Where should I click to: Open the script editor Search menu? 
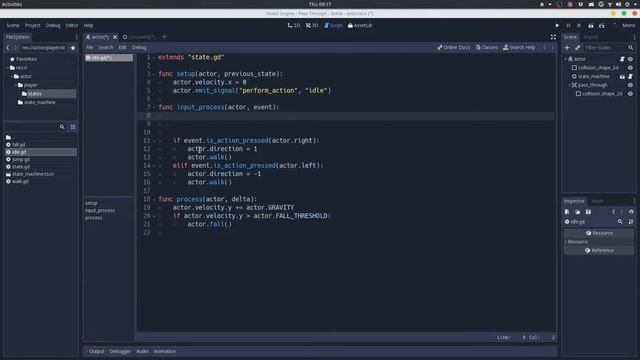106,47
